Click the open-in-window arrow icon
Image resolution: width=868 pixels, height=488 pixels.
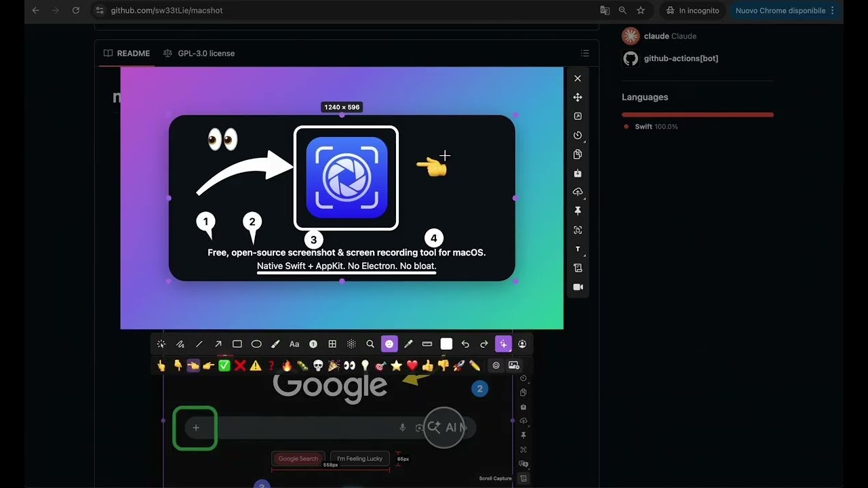click(578, 116)
